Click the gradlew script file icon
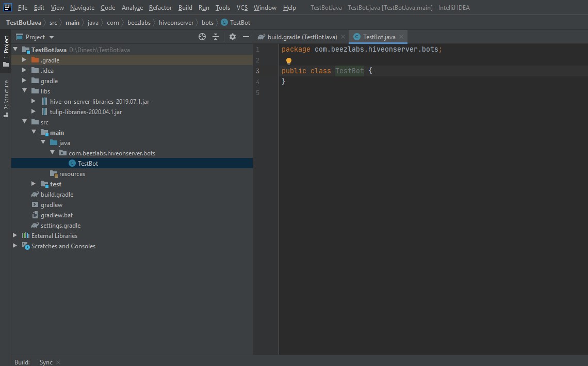This screenshot has width=588, height=366. (x=35, y=204)
